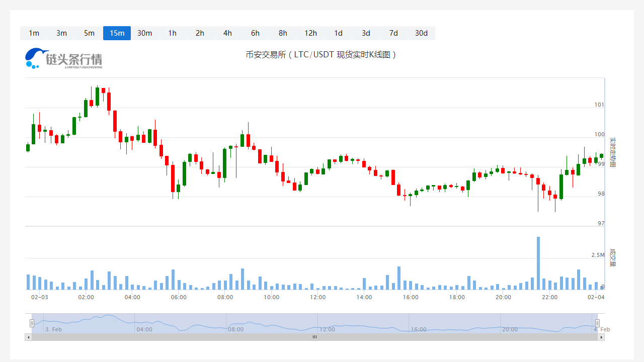Choose the 7d interval
This screenshot has height=362, width=644.
coord(393,33)
